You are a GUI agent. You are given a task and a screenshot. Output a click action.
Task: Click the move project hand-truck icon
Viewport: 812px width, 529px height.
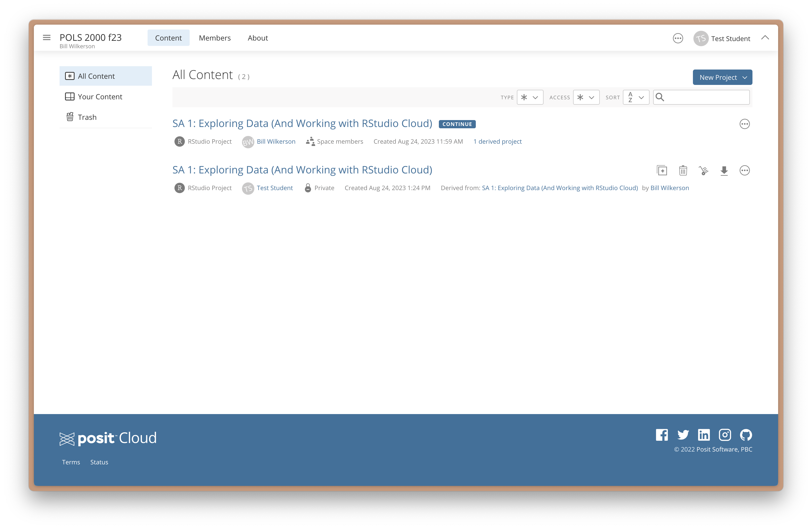[703, 170]
